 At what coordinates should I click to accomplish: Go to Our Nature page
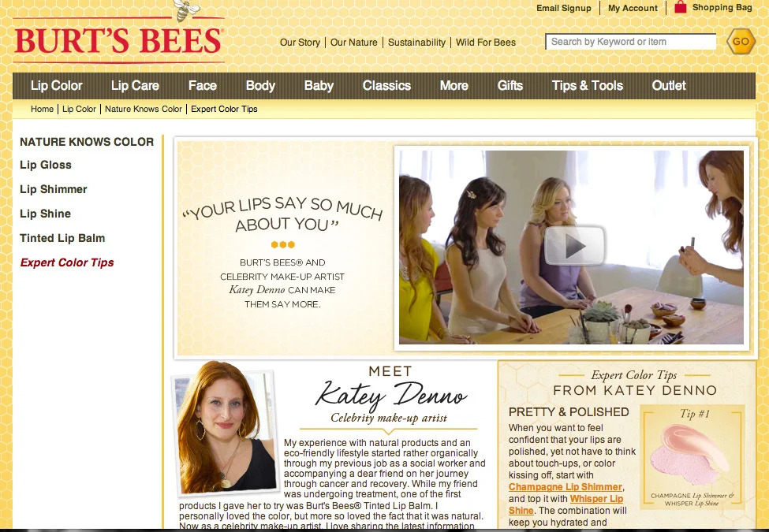[353, 43]
